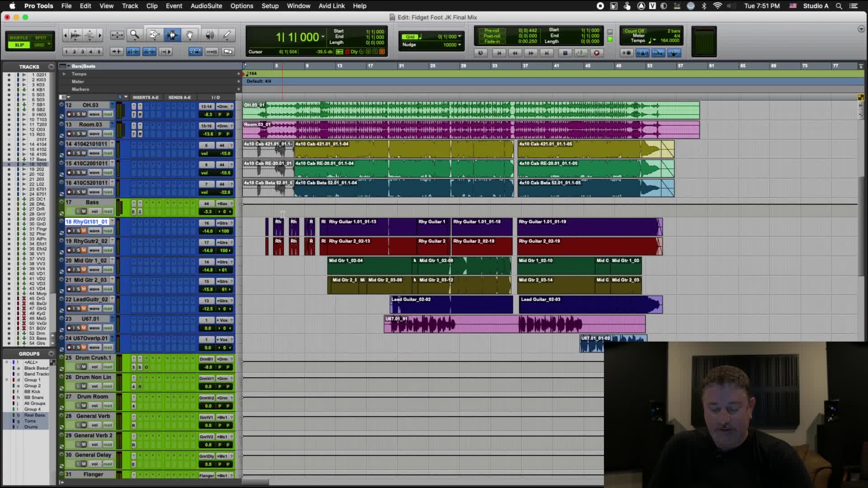This screenshot has width=868, height=488.
Task: Open the Track menu
Action: pos(130,6)
